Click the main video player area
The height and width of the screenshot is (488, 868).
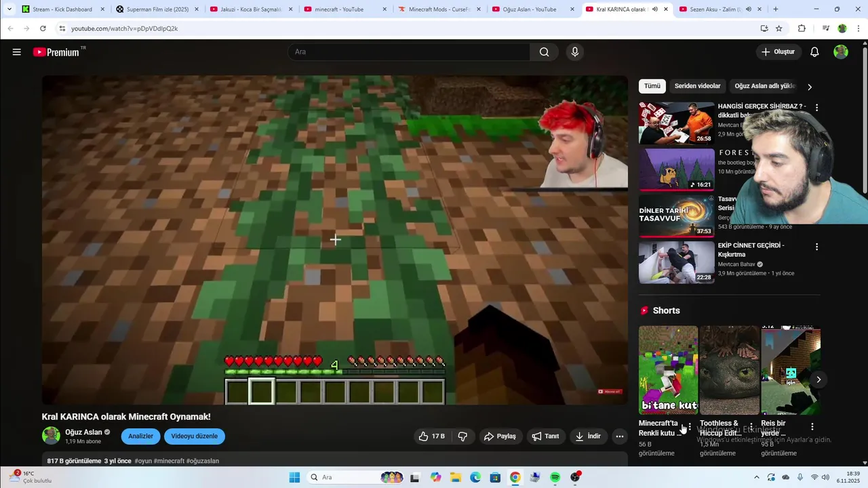(x=335, y=240)
